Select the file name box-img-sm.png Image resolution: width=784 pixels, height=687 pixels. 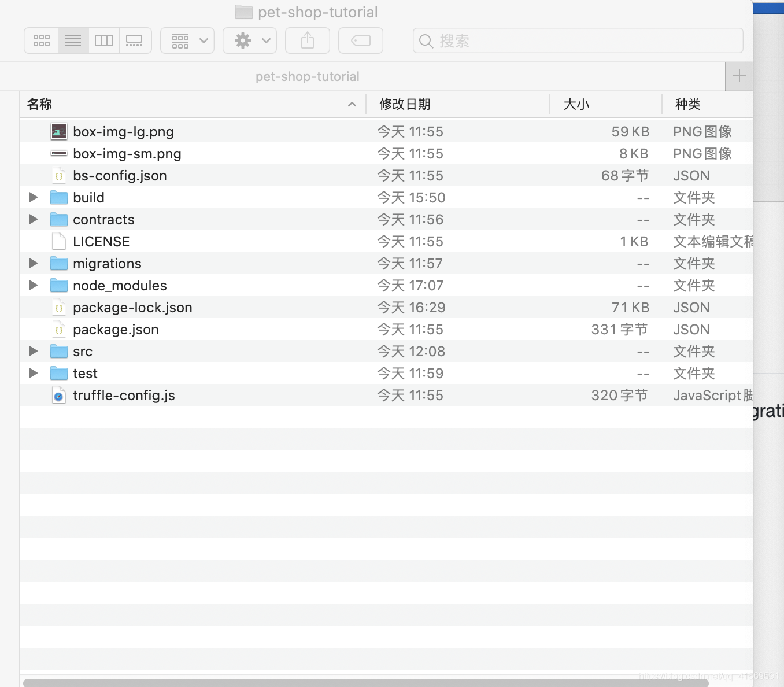click(127, 154)
